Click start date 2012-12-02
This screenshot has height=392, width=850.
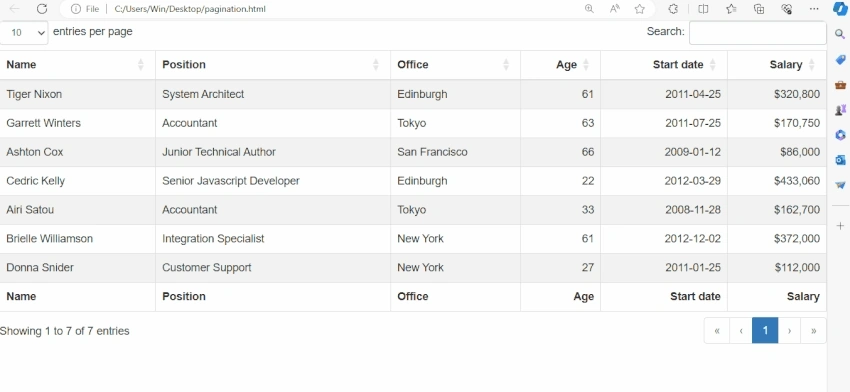pos(693,239)
